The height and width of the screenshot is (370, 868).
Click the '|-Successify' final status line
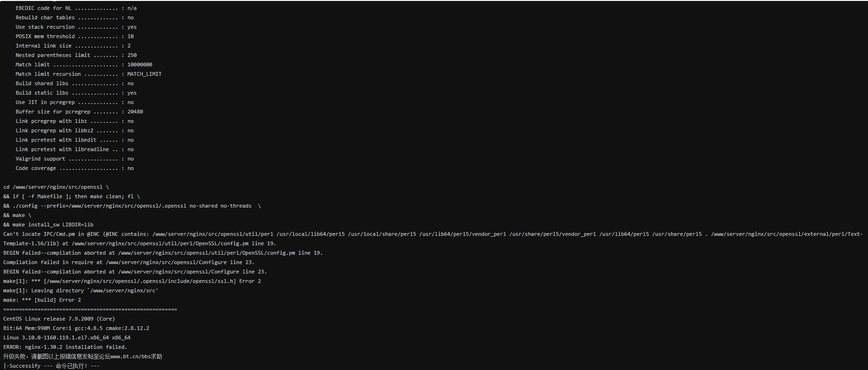[x=51, y=366]
